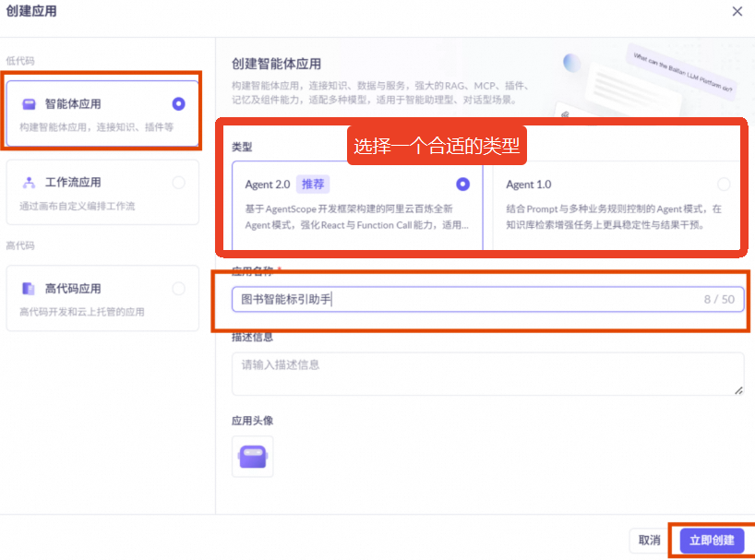Click the Agent 1.0 description text
755x560 pixels.
(x=614, y=217)
